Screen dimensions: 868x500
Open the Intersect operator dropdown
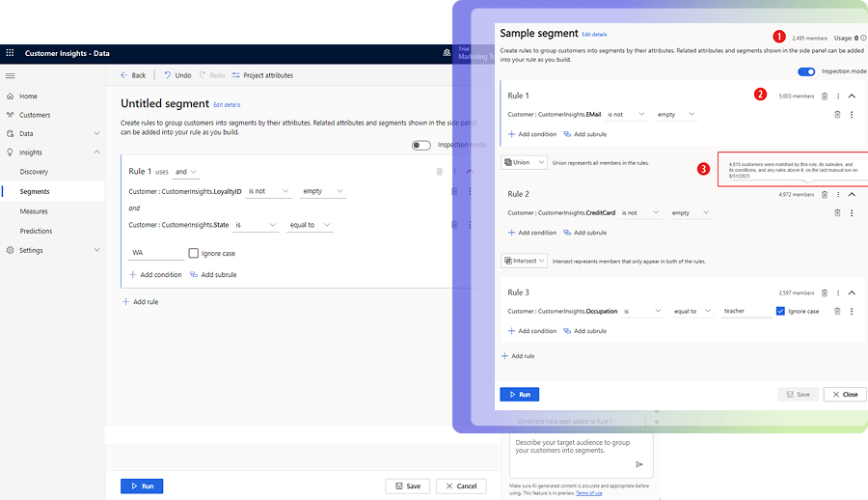click(525, 261)
